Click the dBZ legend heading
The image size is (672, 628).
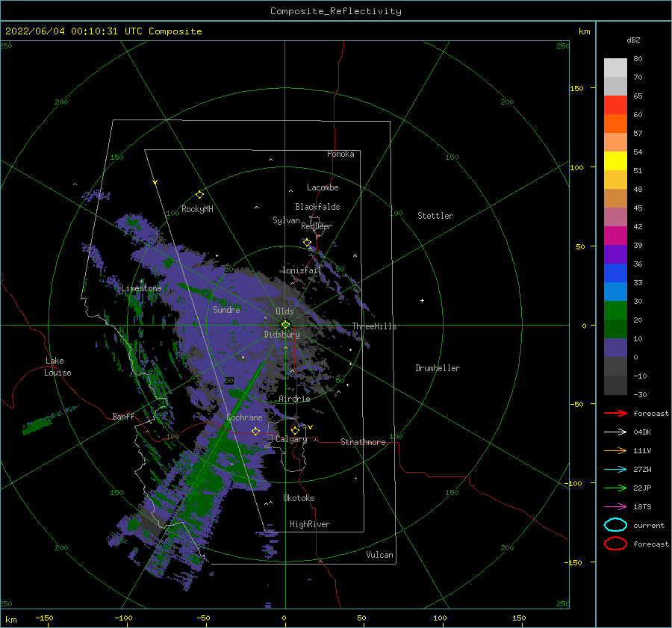pos(633,40)
